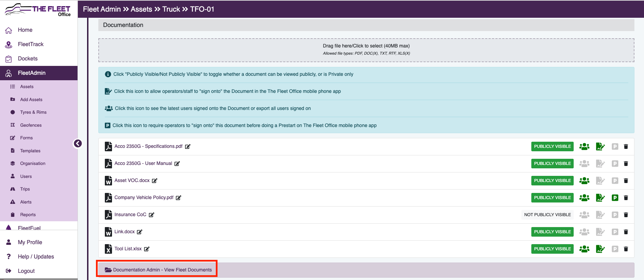View signed-on users for Acco 2350G - Specifications.pdf
The image size is (644, 280).
584,146
